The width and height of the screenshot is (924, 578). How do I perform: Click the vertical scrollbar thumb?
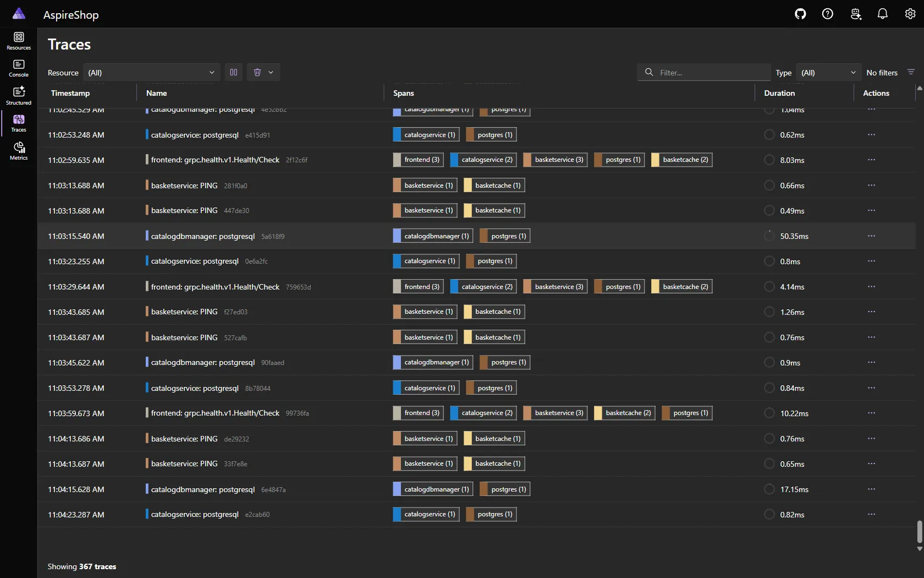point(919,532)
